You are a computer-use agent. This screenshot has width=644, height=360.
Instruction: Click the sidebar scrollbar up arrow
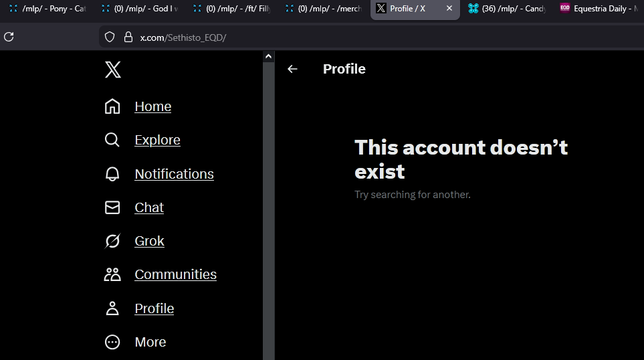point(269,57)
